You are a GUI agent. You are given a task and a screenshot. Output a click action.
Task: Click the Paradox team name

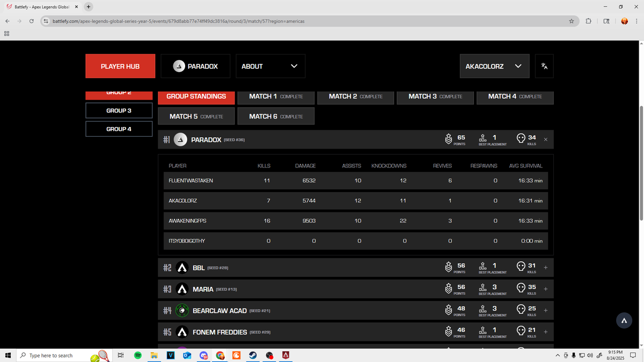206,139
